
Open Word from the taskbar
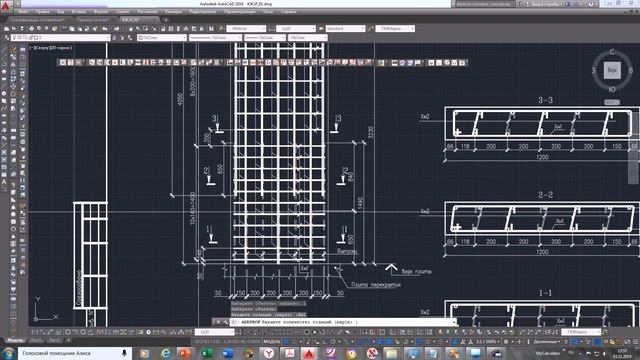pos(228,353)
